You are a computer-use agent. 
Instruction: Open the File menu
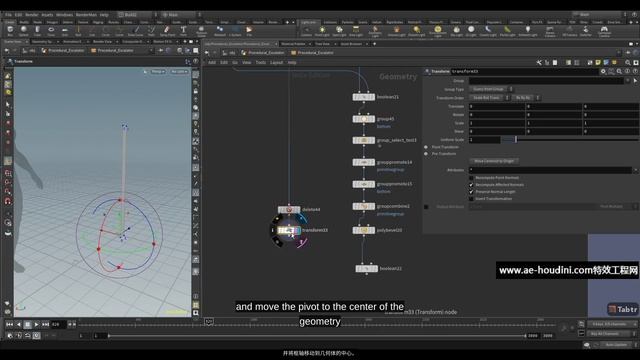(x=9, y=15)
